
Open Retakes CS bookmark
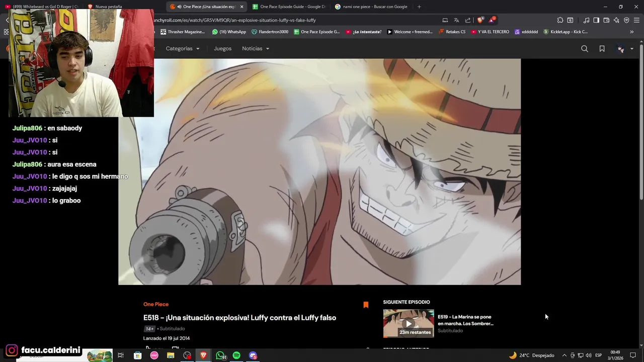pyautogui.click(x=452, y=32)
